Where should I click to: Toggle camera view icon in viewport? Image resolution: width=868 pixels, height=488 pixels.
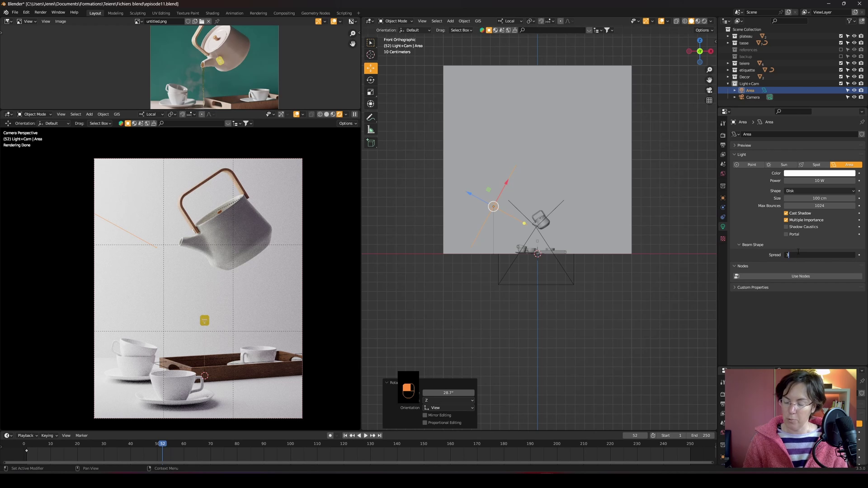point(709,90)
